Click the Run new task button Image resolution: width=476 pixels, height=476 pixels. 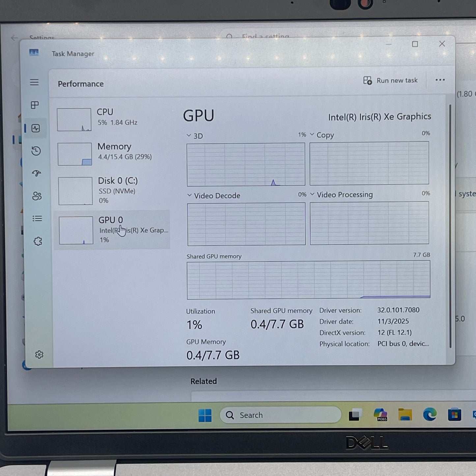[x=390, y=80]
